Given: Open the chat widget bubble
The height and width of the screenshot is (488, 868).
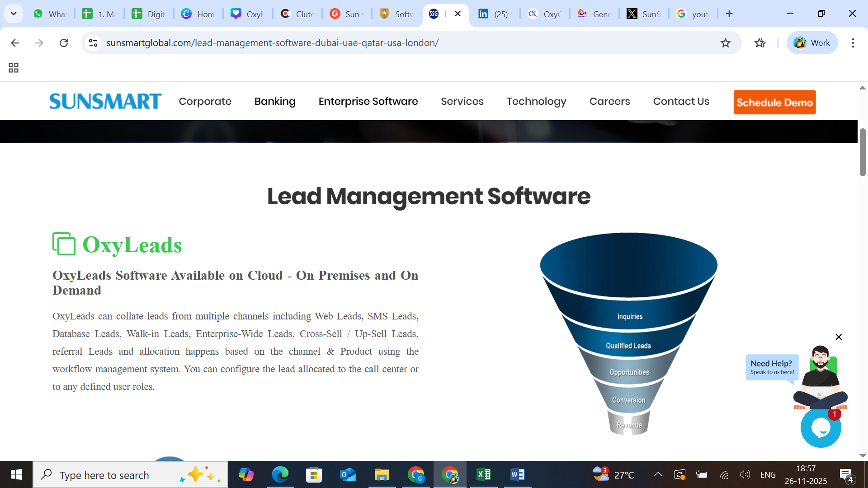Looking at the screenshot, I should tap(821, 427).
